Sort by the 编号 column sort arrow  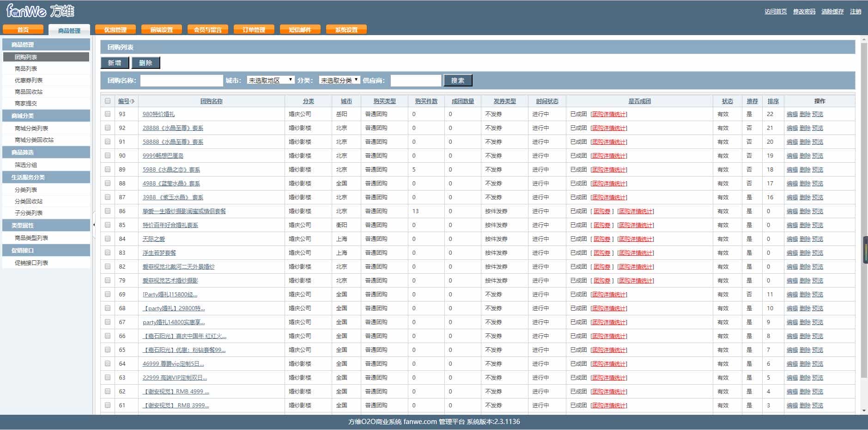(133, 101)
